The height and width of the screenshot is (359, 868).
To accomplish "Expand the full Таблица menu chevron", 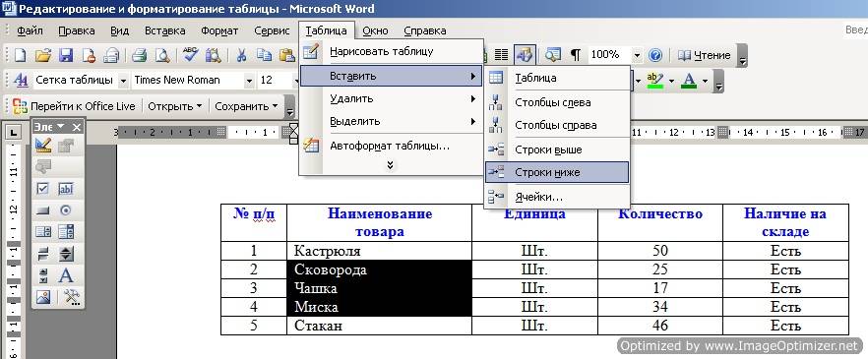I will tap(391, 165).
